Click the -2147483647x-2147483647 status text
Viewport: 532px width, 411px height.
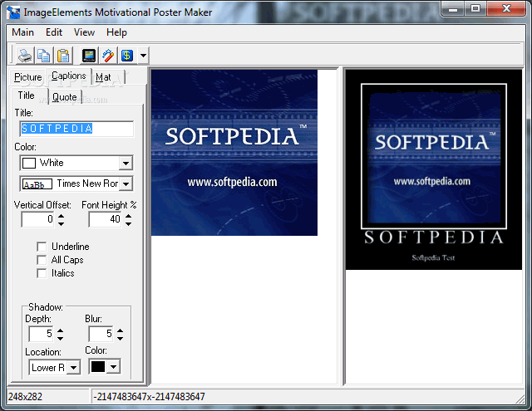pyautogui.click(x=149, y=397)
